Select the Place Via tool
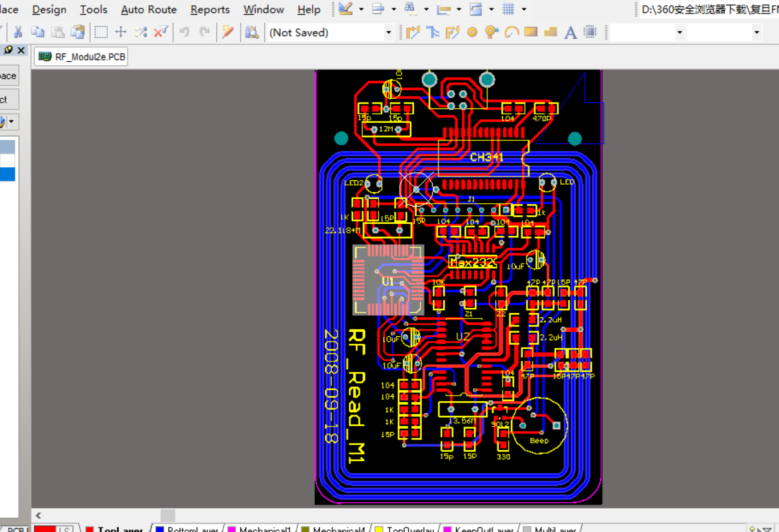 491,33
